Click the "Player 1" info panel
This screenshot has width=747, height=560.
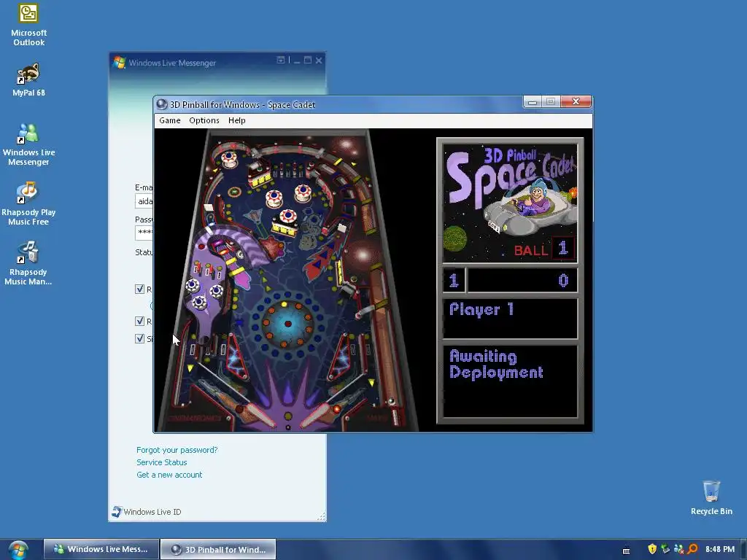pos(510,319)
